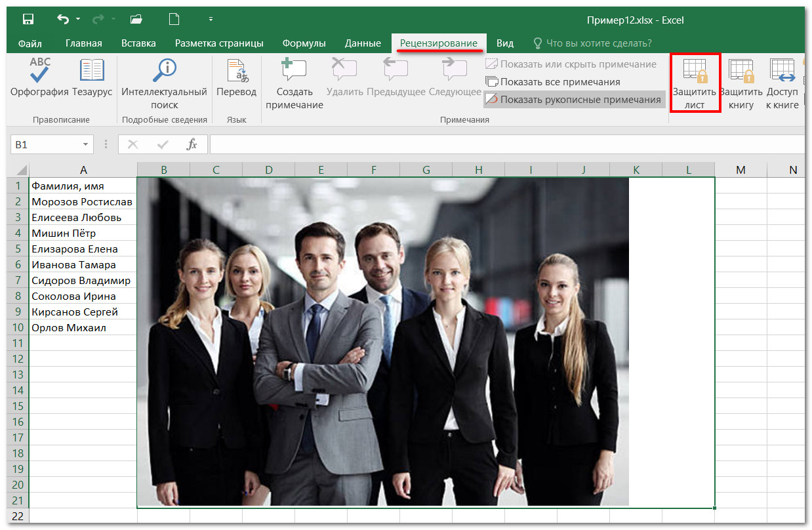Image resolution: width=812 pixels, height=530 pixels.
Task: Click cell with Фамилия, имя
Action: (x=83, y=186)
